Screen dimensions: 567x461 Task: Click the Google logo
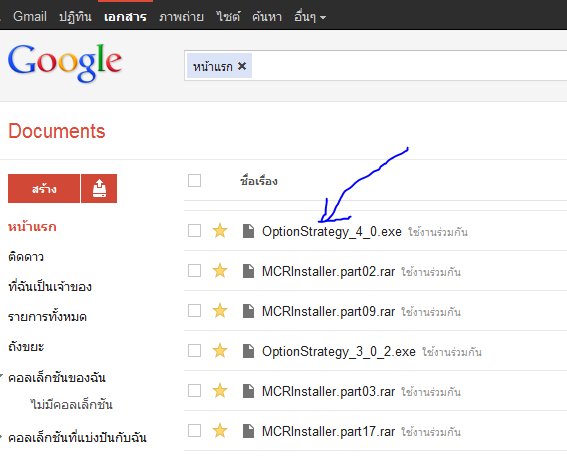pos(65,63)
